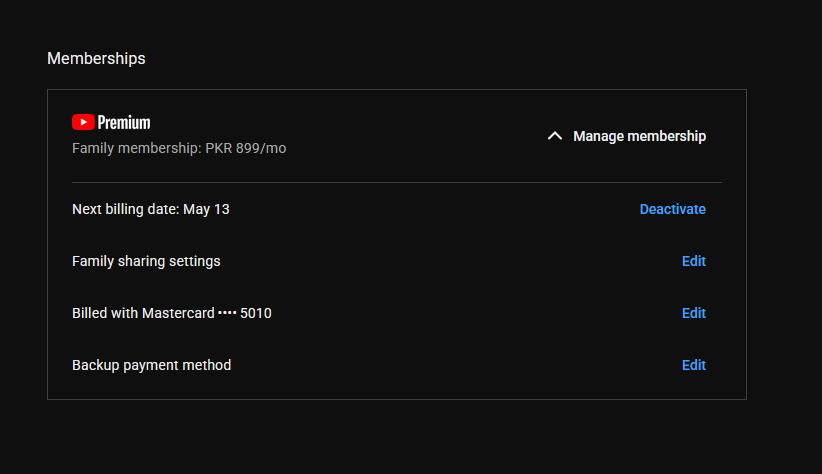Click the Memberships heading

(96, 58)
